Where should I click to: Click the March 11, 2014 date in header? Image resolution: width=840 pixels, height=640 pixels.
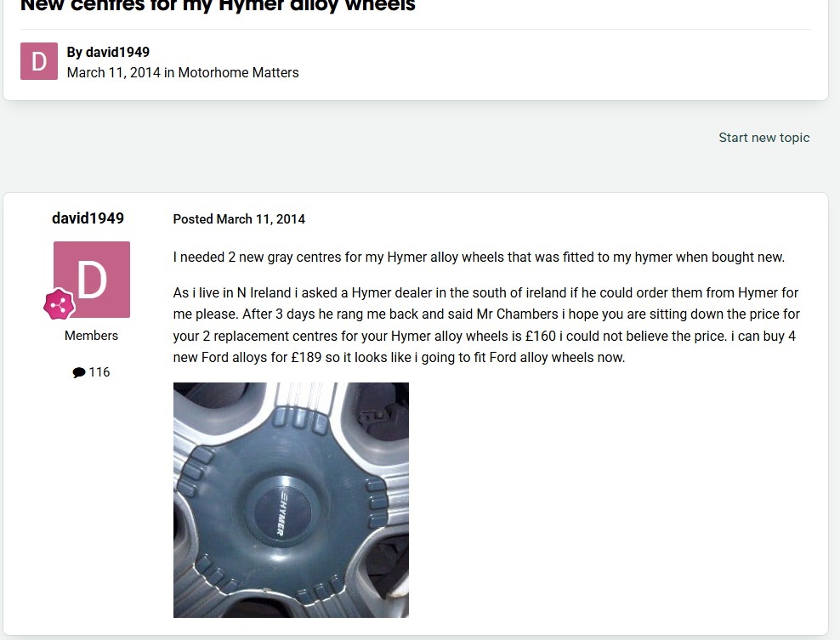click(x=114, y=72)
